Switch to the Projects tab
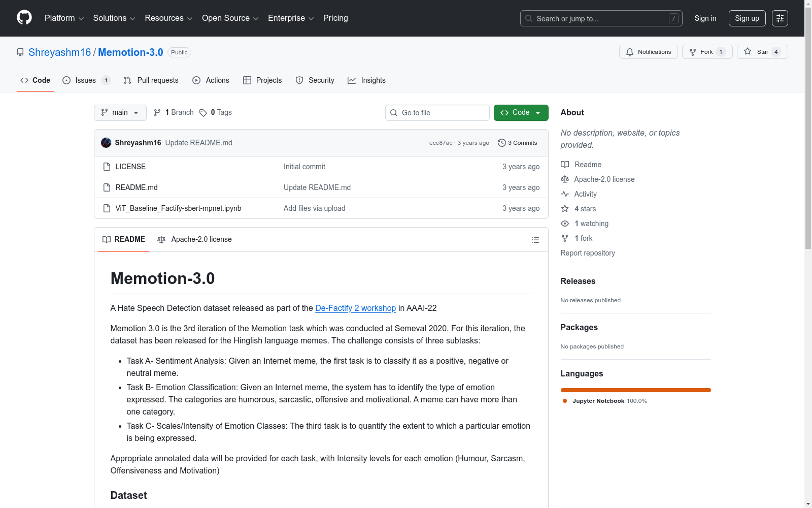Screen dimensions: 812x508 tap(262, 80)
